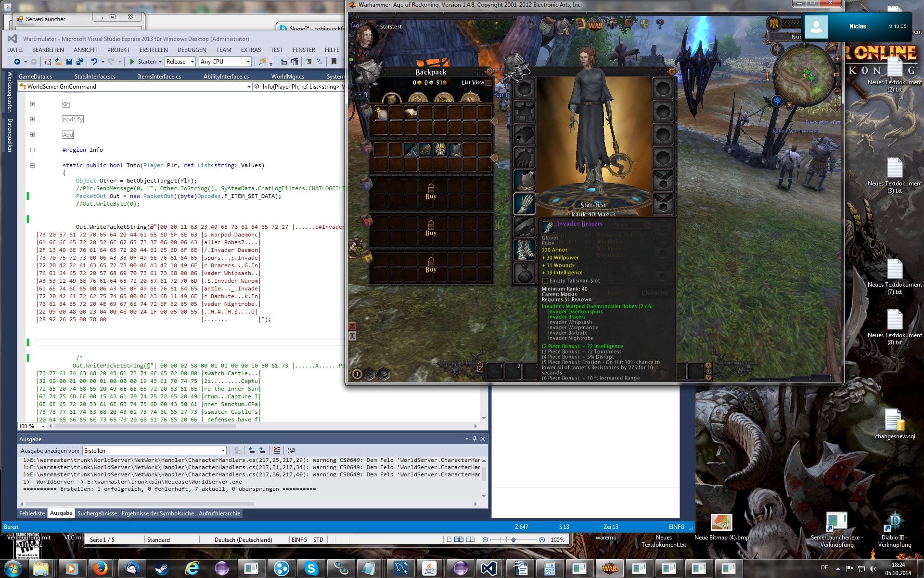Toggle a bookmark with the bookmark toolbar icon

(x=334, y=62)
